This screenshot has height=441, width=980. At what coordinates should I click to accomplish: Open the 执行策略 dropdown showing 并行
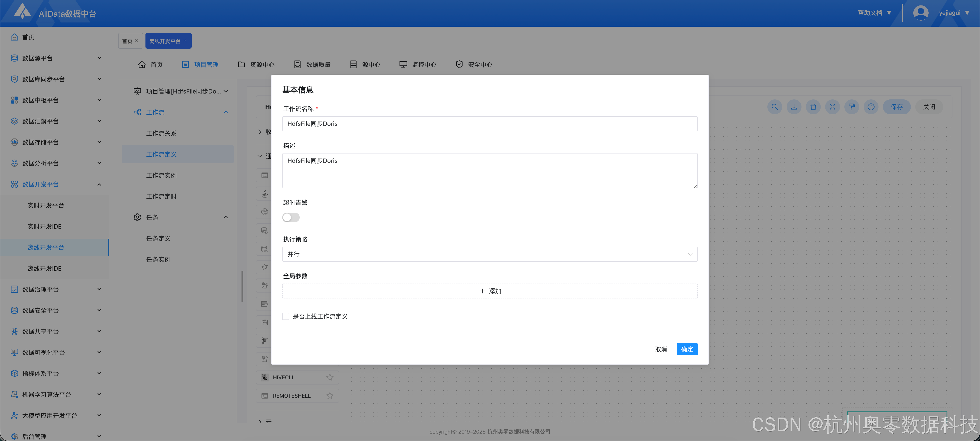pyautogui.click(x=489, y=254)
